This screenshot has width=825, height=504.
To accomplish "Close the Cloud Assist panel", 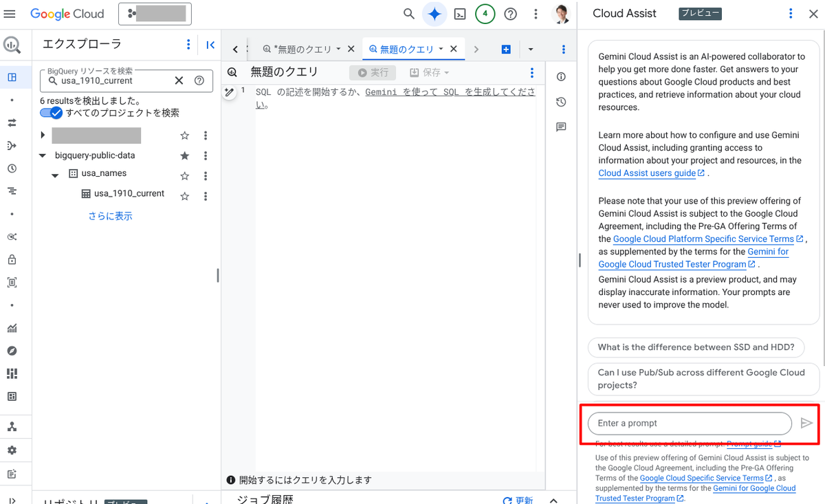I will tap(813, 14).
